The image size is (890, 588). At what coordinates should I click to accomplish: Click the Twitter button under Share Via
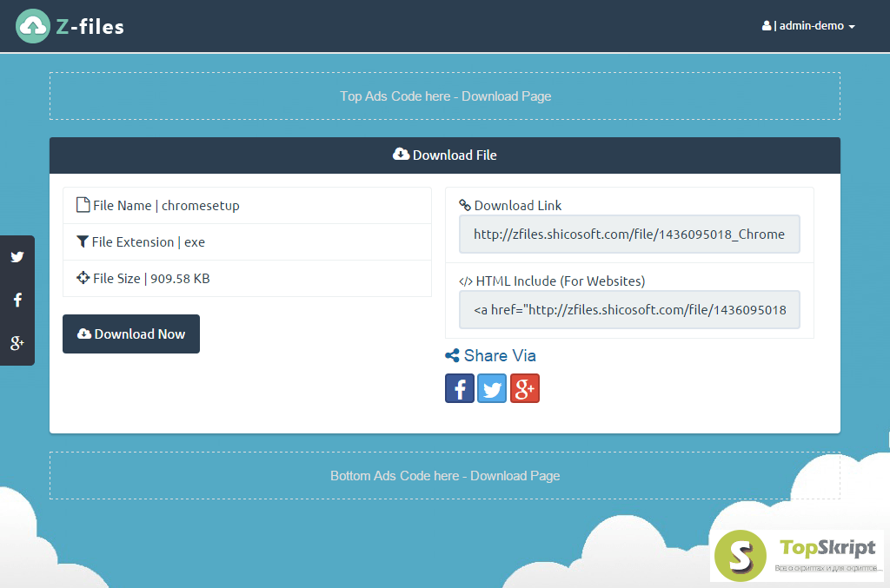tap(492, 388)
